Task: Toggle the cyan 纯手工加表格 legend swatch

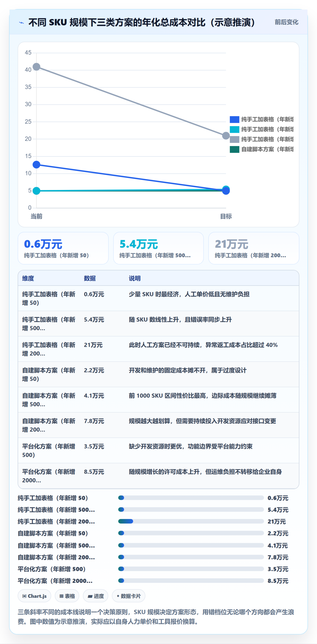Action: (x=234, y=129)
